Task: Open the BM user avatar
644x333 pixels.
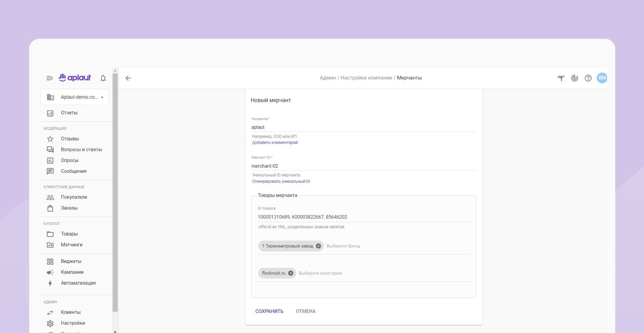Action: (602, 78)
